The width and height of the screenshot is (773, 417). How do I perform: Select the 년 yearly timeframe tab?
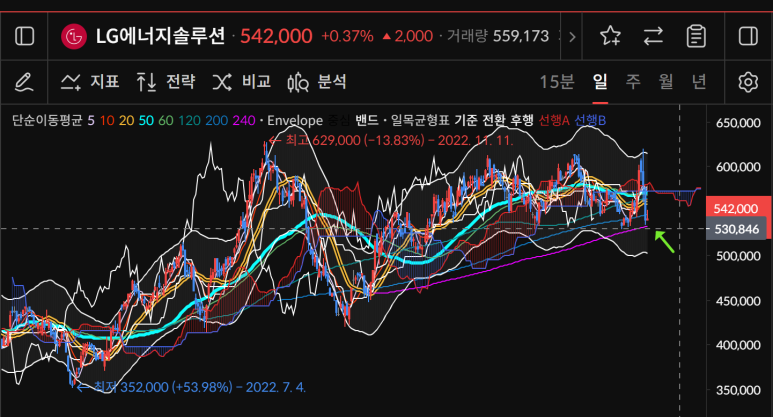tap(699, 82)
